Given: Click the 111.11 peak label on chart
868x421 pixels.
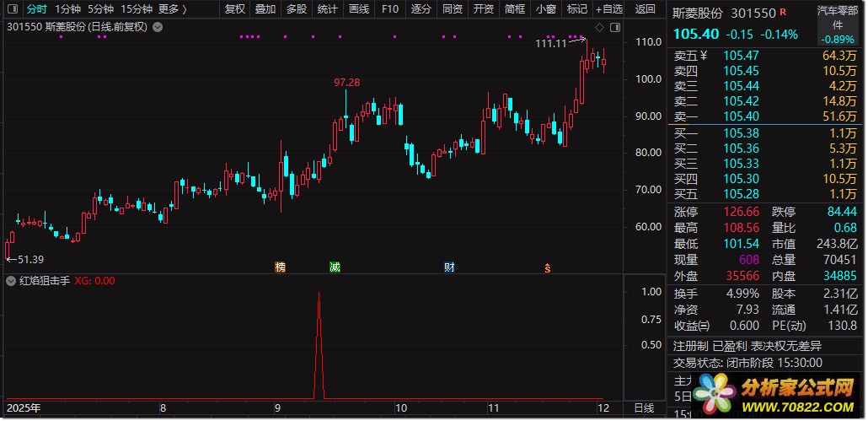Looking at the screenshot, I should tap(551, 44).
